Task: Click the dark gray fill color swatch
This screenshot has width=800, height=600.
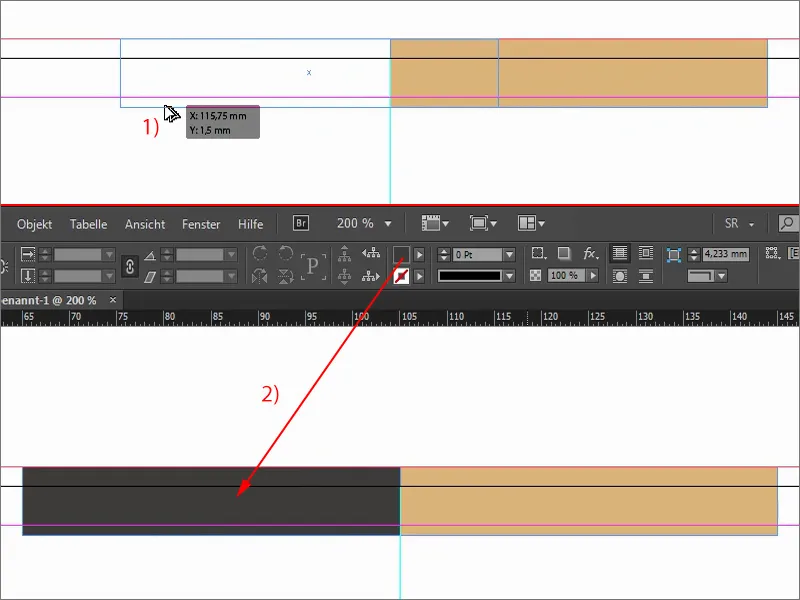Action: [x=401, y=255]
